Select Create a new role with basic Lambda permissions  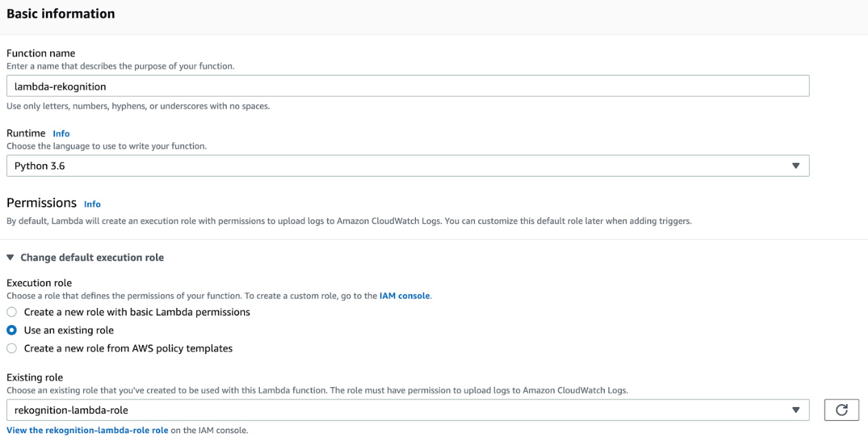12,312
